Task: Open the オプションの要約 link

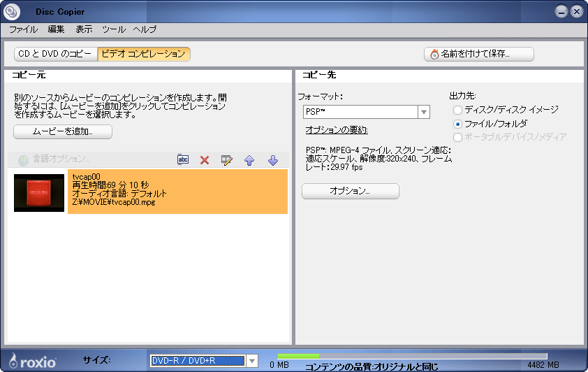Action: pos(337,130)
